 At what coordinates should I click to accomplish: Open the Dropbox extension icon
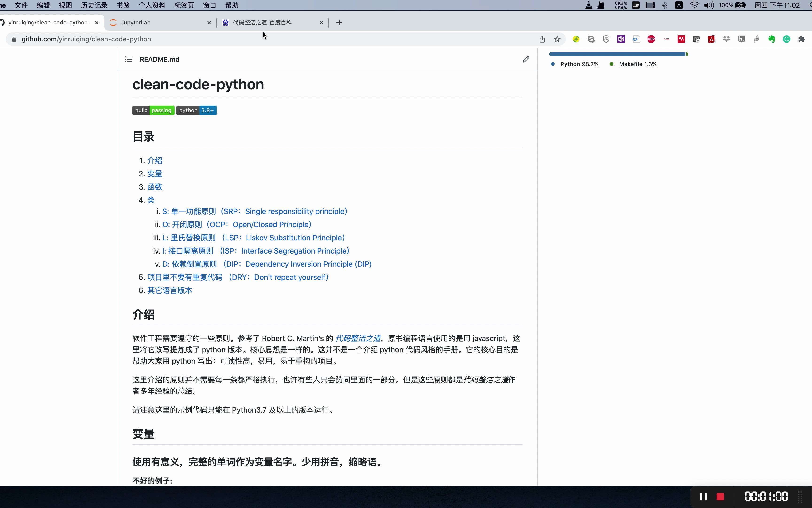pyautogui.click(x=726, y=39)
